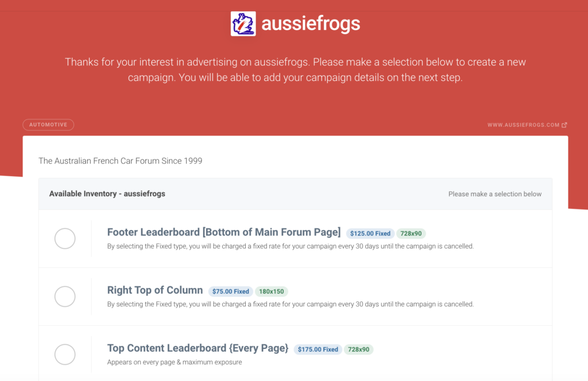
Task: Click the Right Top of Column title
Action: pos(155,290)
